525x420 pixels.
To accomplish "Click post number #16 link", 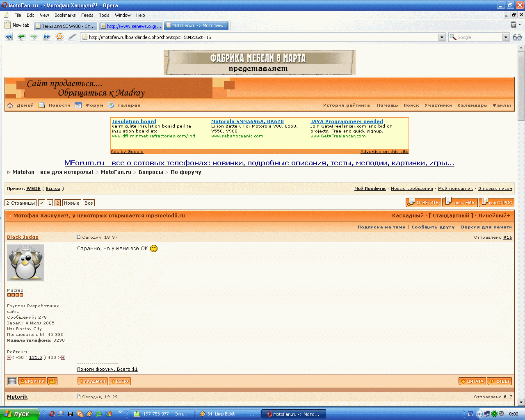I will click(x=508, y=237).
